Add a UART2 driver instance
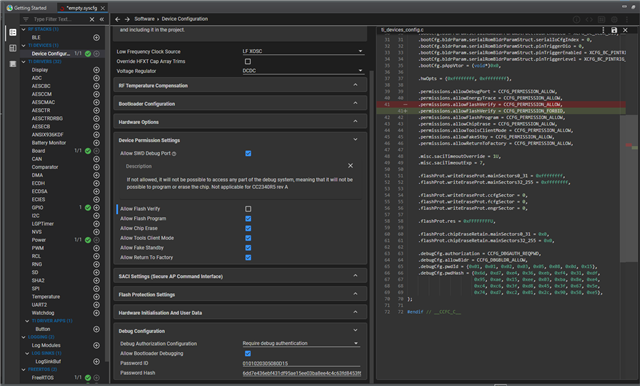 (x=96, y=305)
